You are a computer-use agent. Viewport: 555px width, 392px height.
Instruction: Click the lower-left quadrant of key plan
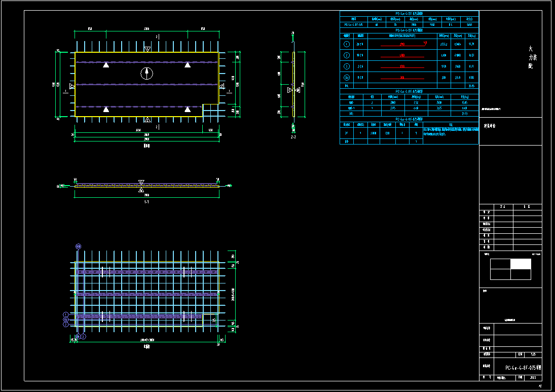[x=500, y=274]
